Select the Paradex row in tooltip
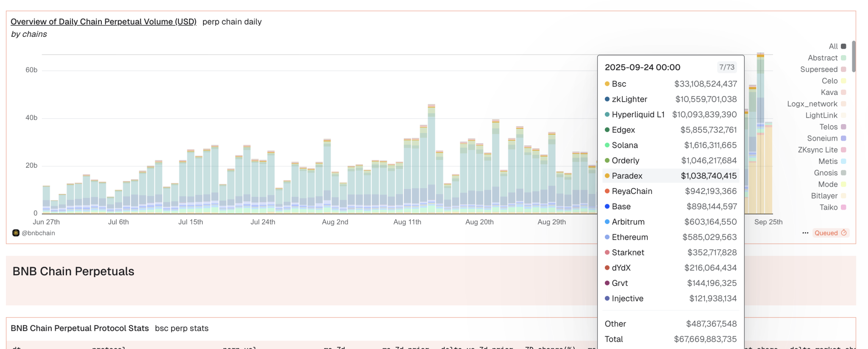Image resolution: width=868 pixels, height=349 pixels. point(670,176)
